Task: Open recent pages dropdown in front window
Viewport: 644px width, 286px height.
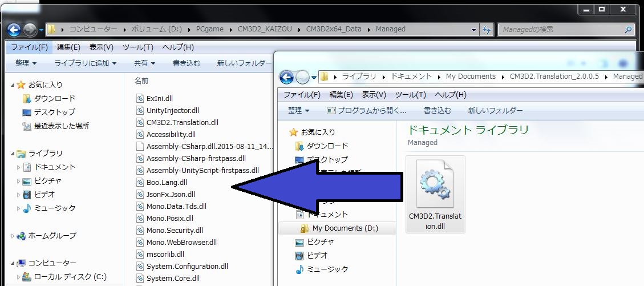Action: click(314, 77)
